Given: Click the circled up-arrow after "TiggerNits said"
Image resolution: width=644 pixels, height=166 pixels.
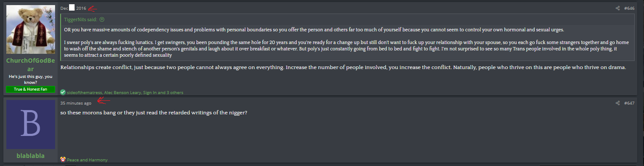Looking at the screenshot, I should 102,19.
